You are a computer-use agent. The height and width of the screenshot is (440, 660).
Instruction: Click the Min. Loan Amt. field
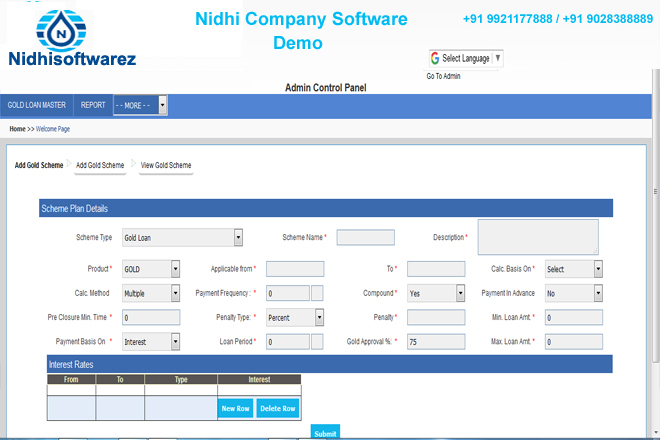click(574, 317)
